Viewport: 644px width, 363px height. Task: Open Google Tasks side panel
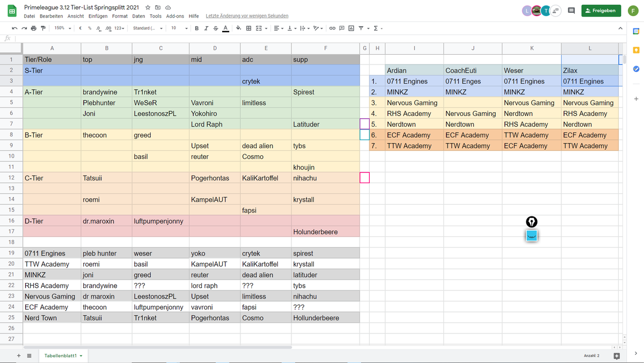(636, 69)
